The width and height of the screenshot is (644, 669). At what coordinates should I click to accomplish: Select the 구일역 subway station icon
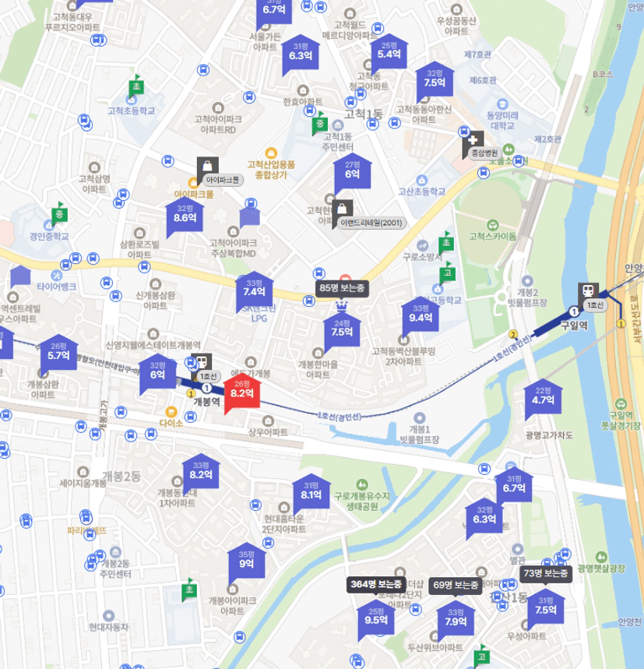click(x=588, y=292)
